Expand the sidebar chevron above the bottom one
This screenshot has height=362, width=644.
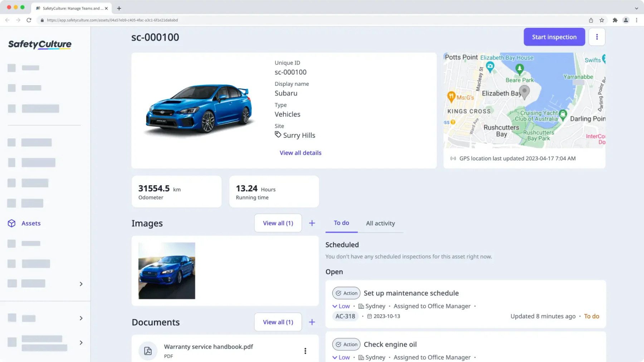81,318
